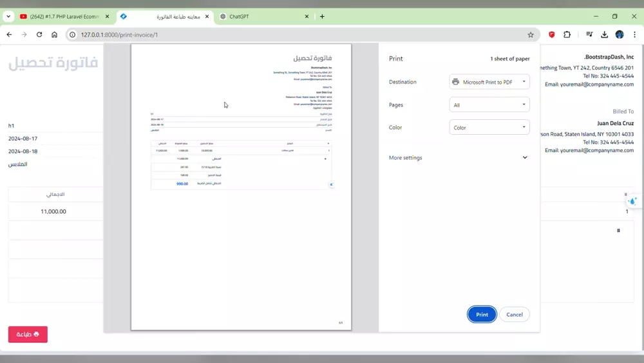Open the tab search dropdown arrow
This screenshot has height=363, width=644.
coord(8,17)
